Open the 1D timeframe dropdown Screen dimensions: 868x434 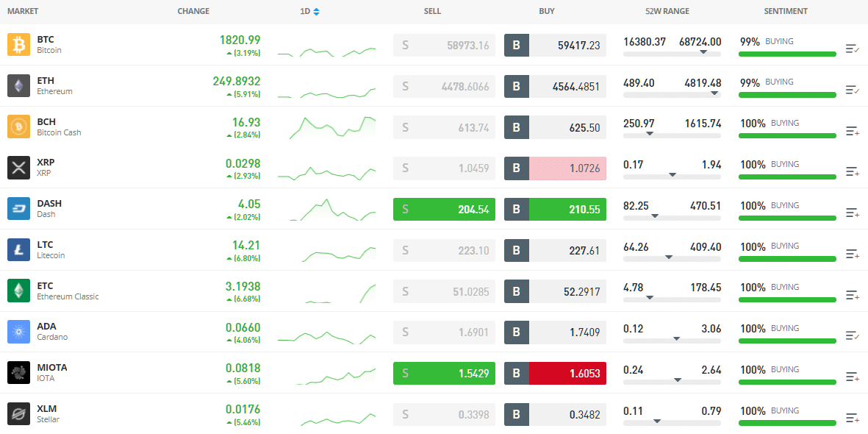pyautogui.click(x=309, y=11)
